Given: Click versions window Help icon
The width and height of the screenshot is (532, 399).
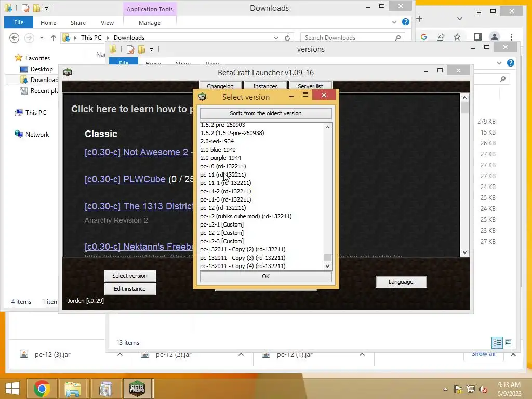Looking at the screenshot, I should 511,63.
